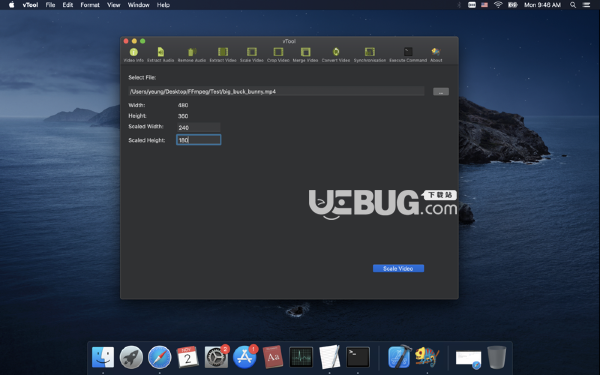
Task: Open the Edit menu
Action: 68,5
